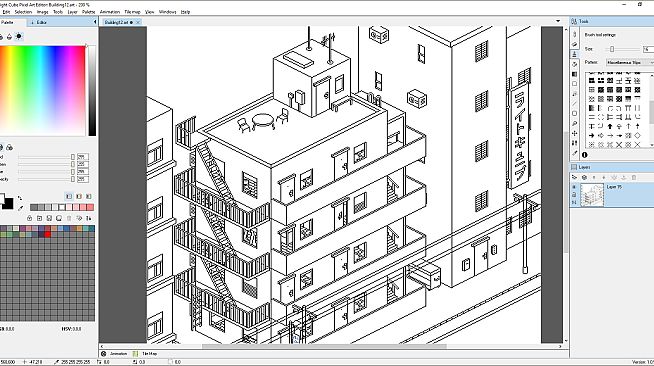654x366 pixels.
Task: Select the Paint Bucket fill tool
Action: tap(575, 64)
